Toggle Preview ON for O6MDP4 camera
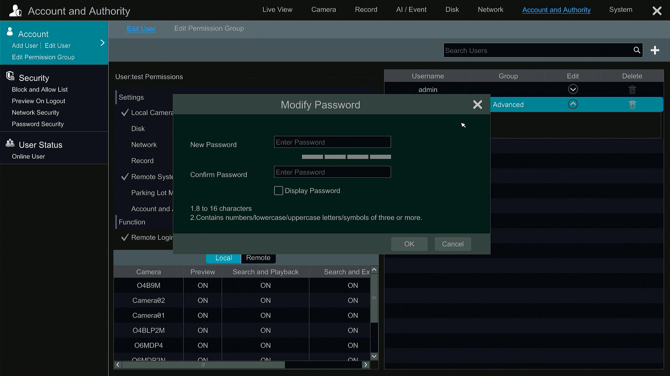Viewport: 670px width, 376px height. 203,345
